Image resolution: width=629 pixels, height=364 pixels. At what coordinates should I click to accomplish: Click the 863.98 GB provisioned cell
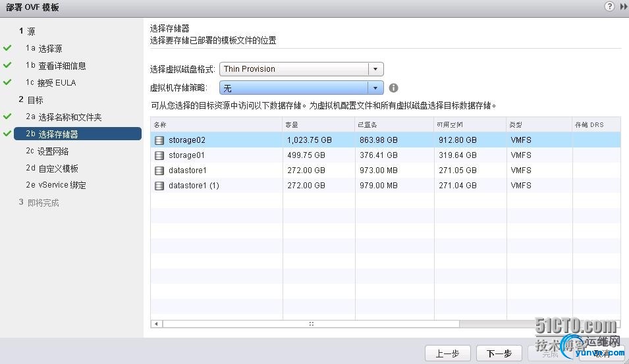click(379, 140)
